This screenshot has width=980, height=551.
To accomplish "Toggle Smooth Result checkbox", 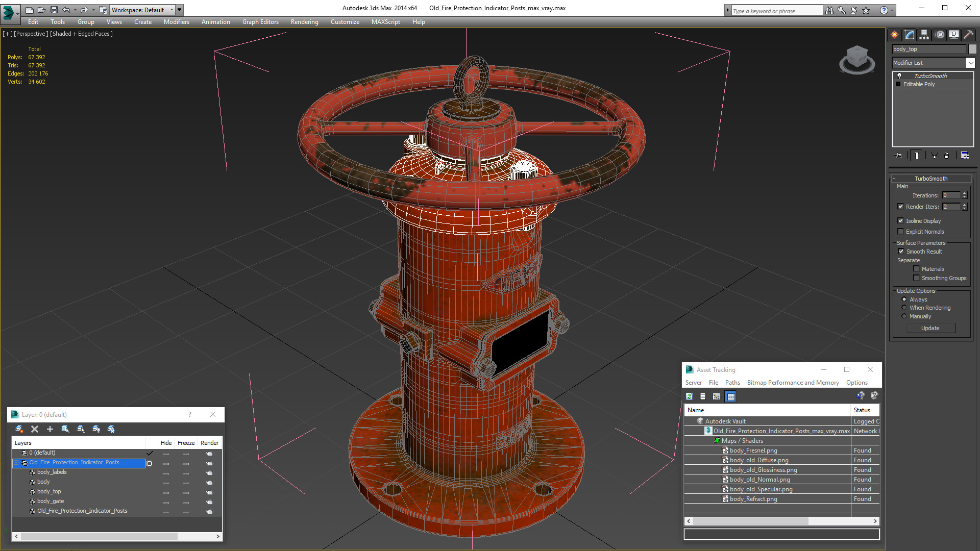I will (x=901, y=252).
